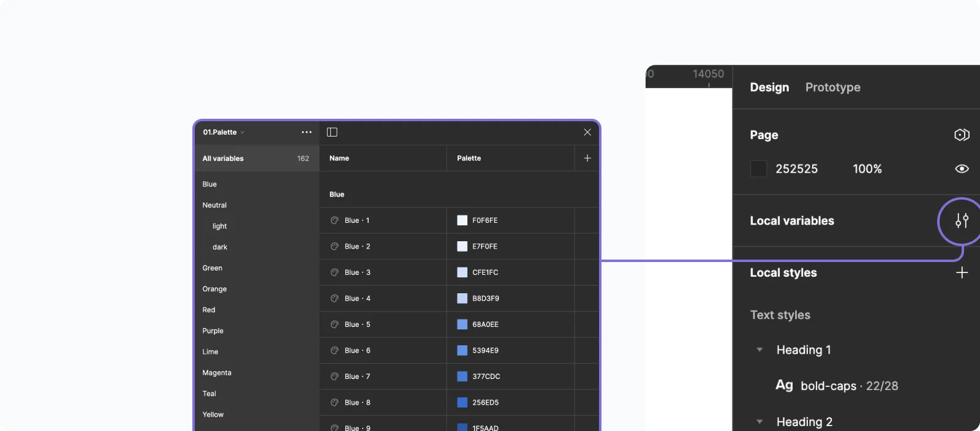Switch to the Prototype tab
The image size is (980, 431).
coord(832,88)
